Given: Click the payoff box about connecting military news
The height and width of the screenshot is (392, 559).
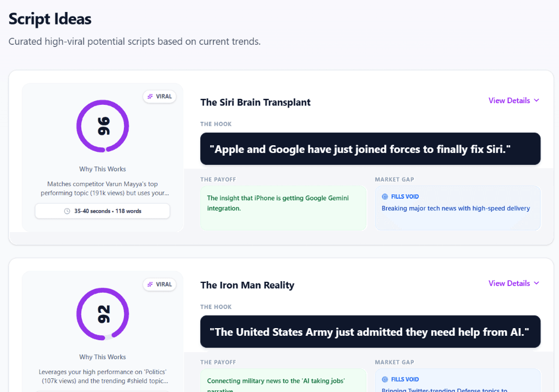Looking at the screenshot, I should point(283,382).
